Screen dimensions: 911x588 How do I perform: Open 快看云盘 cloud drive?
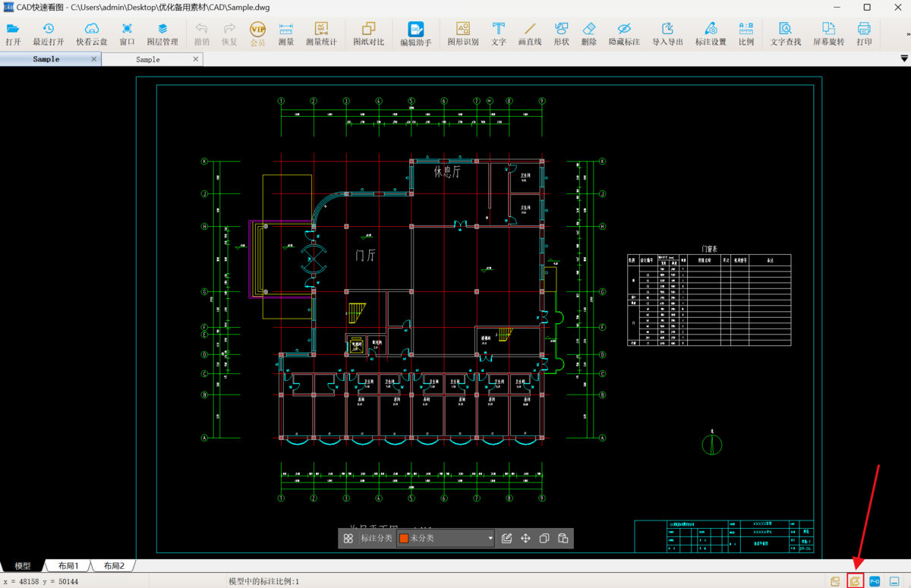92,34
